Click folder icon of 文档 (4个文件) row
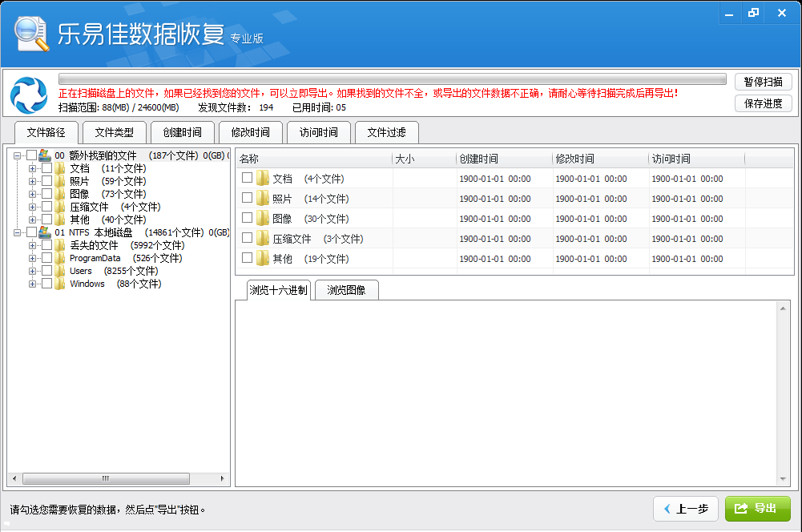 click(x=263, y=179)
